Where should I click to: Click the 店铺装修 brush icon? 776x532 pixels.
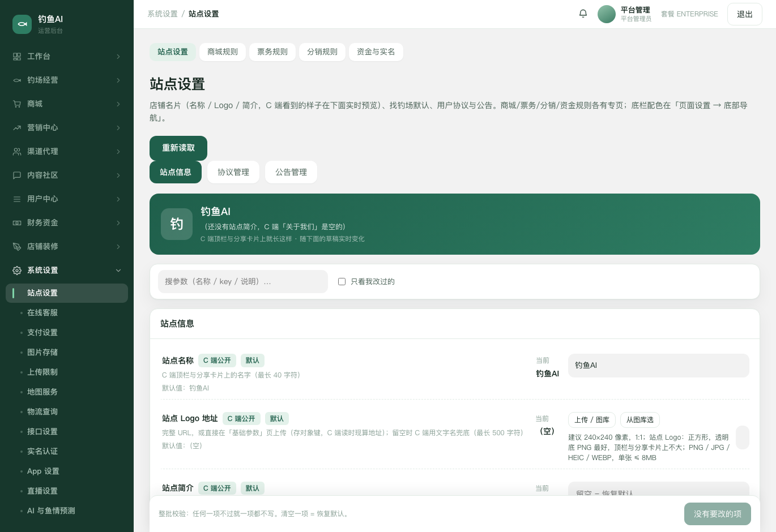click(x=17, y=247)
